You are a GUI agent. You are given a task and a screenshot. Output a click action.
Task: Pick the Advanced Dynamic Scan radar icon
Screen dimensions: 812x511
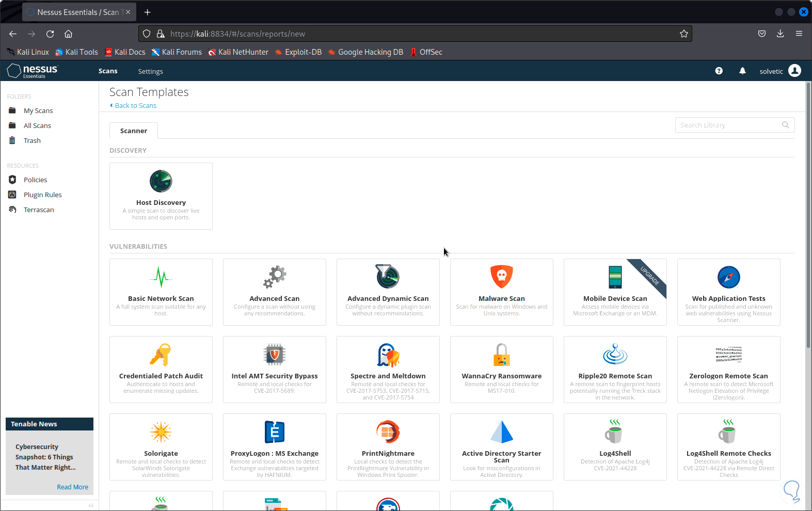tap(388, 276)
